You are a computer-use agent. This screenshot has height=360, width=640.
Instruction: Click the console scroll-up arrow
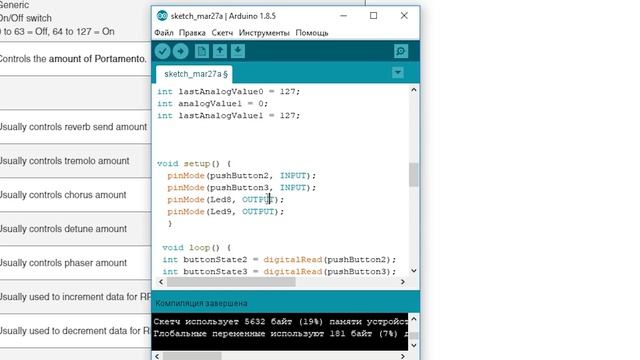pyautogui.click(x=413, y=319)
